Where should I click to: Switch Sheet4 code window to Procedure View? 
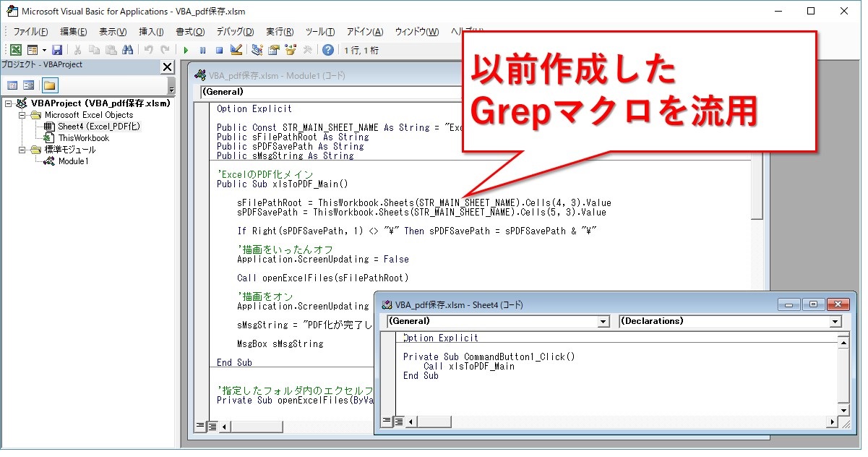coord(387,421)
